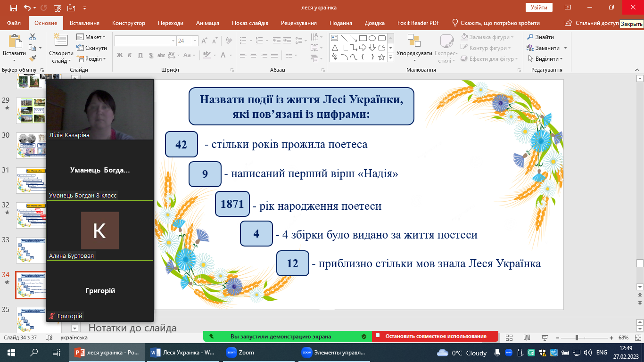The height and width of the screenshot is (362, 644).
Task: Select the rectangle shape in gallery
Action: coord(363,38)
